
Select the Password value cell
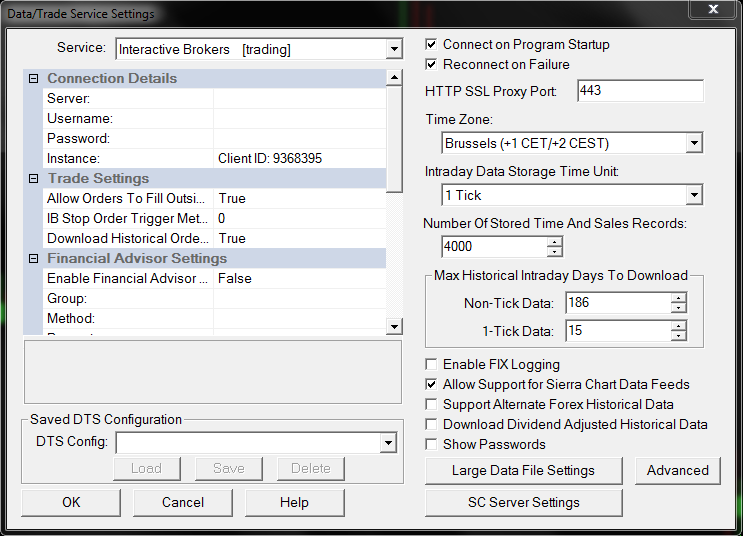299,138
